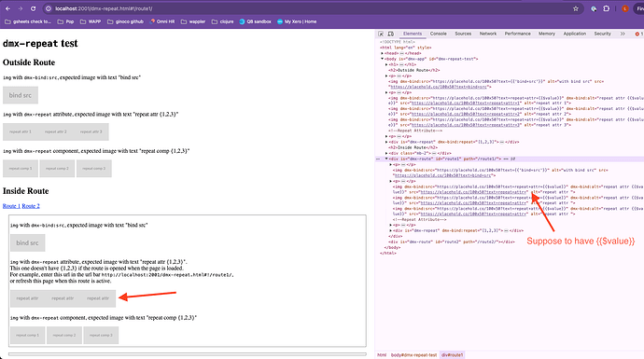Collapse the dmx-route route1 div node
The height and width of the screenshot is (359, 644).
tap(386, 159)
